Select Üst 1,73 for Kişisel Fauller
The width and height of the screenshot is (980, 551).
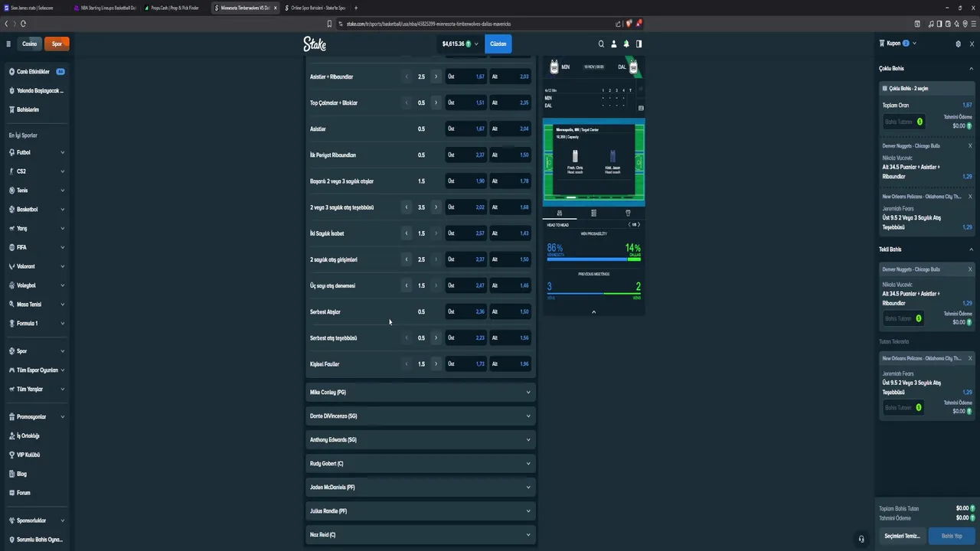(x=466, y=364)
